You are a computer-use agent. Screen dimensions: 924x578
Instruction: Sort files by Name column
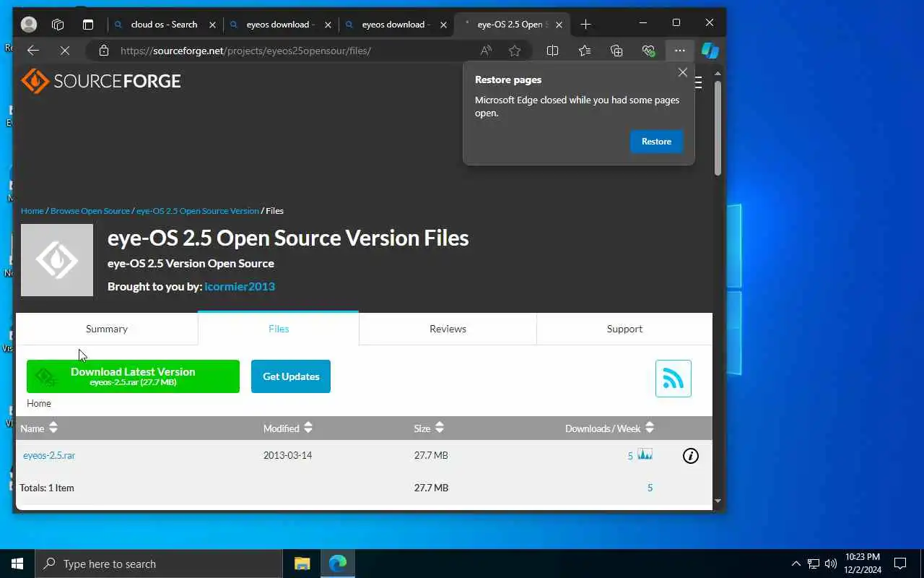[39, 428]
